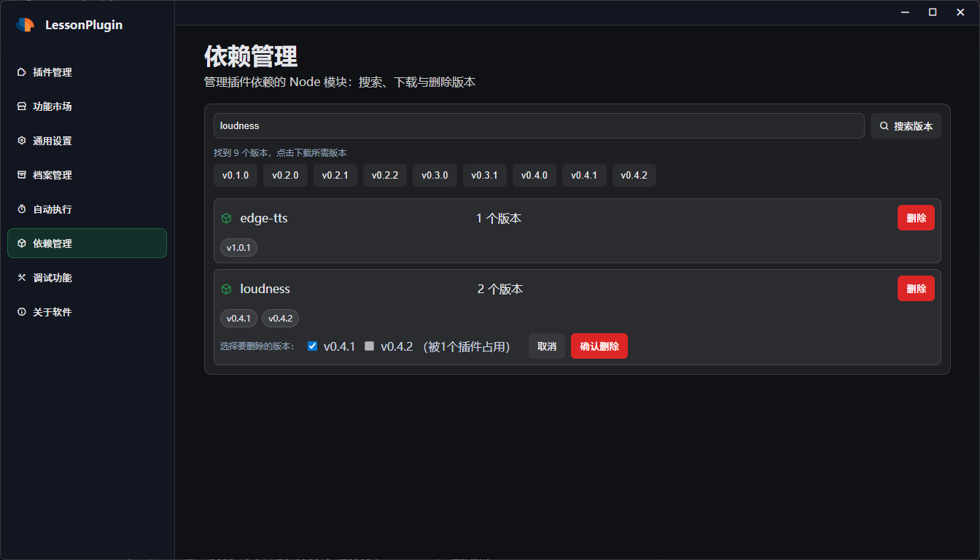Confirm deletion with 确认删除 button
The height and width of the screenshot is (560, 980).
coord(599,346)
